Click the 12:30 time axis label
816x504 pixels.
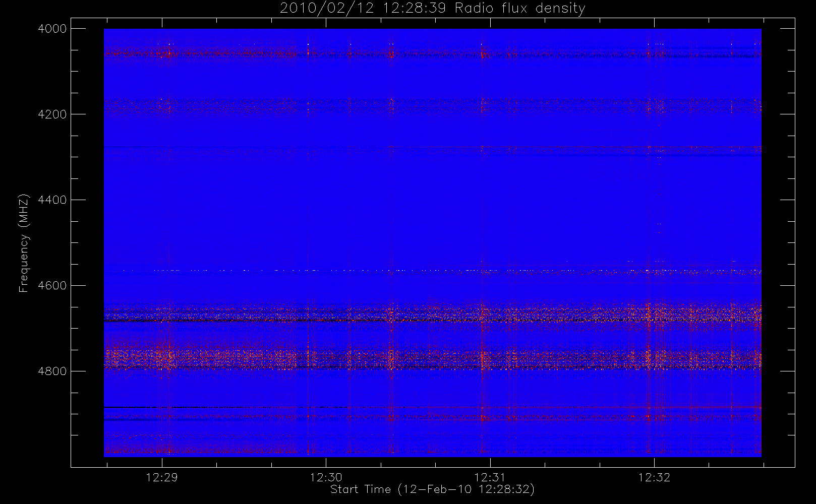326,477
